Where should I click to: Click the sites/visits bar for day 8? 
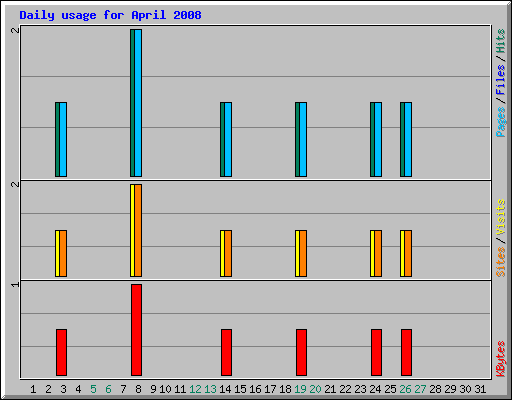coord(136,230)
